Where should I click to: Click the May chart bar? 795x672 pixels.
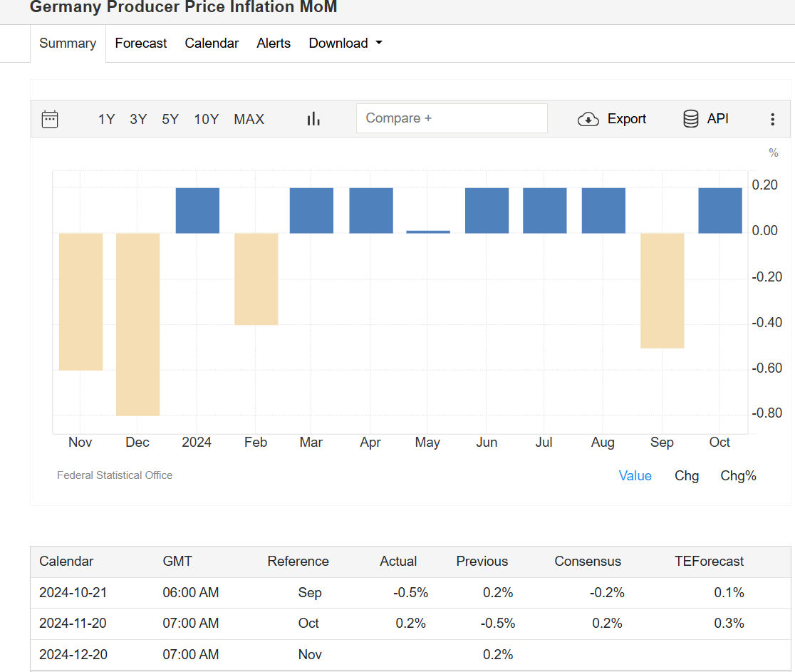click(x=428, y=232)
